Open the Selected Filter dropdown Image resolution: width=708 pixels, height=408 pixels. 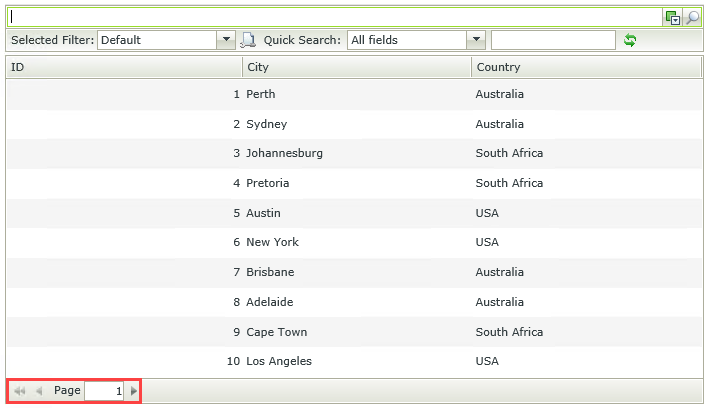[x=227, y=40]
